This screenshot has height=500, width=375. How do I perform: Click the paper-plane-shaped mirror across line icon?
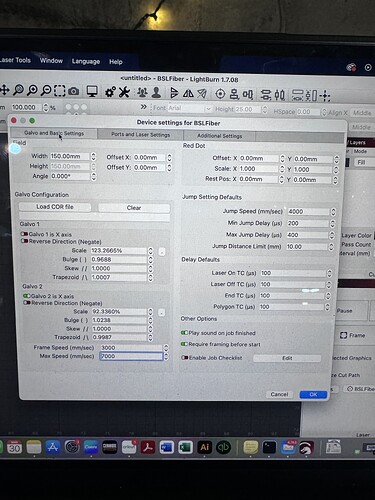point(202,93)
